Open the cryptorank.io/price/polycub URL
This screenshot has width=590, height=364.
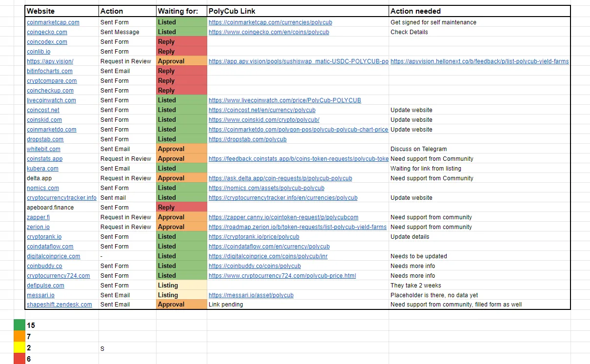click(x=254, y=237)
